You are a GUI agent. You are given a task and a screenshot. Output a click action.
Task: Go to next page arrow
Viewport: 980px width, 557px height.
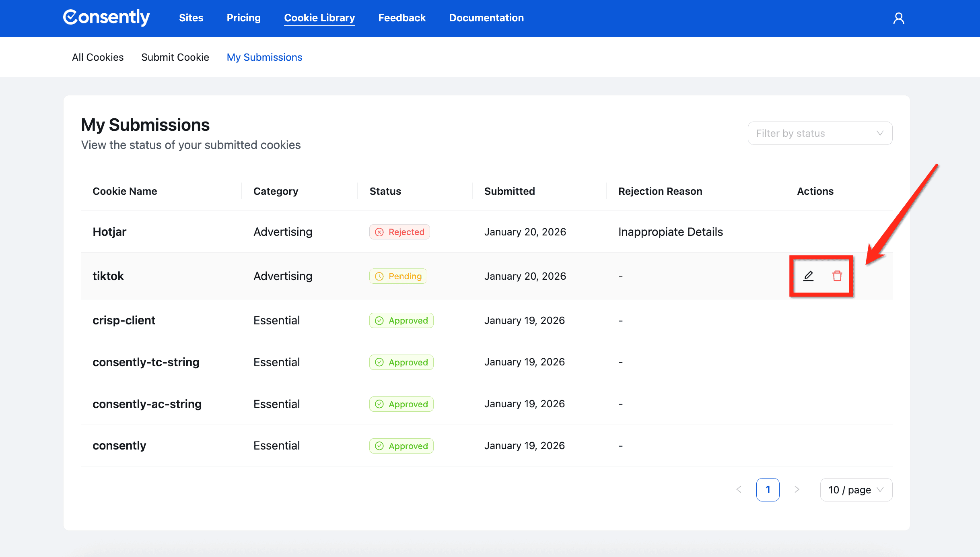pos(797,489)
